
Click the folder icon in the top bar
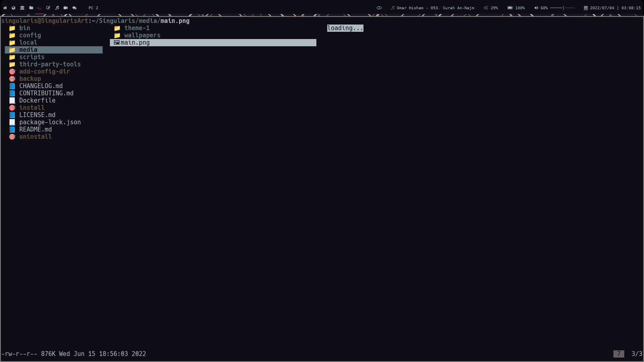31,8
